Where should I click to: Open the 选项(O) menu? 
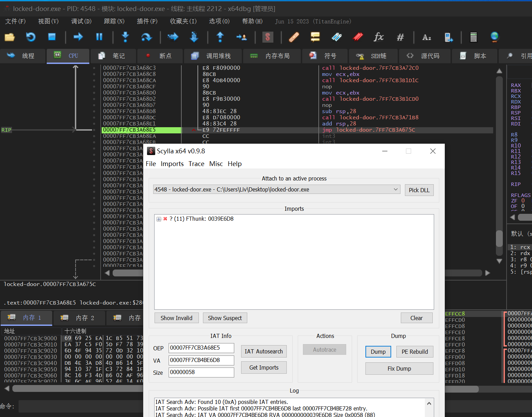tap(219, 21)
